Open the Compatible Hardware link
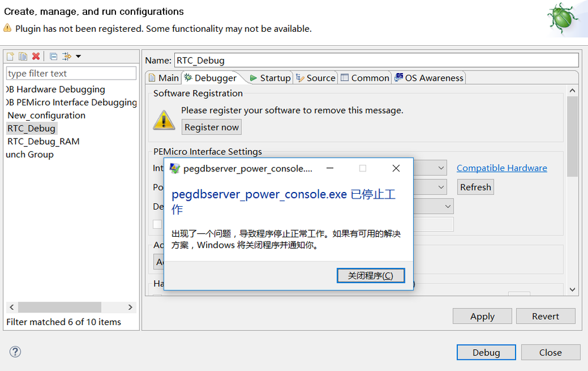Image resolution: width=588 pixels, height=371 pixels. (501, 168)
